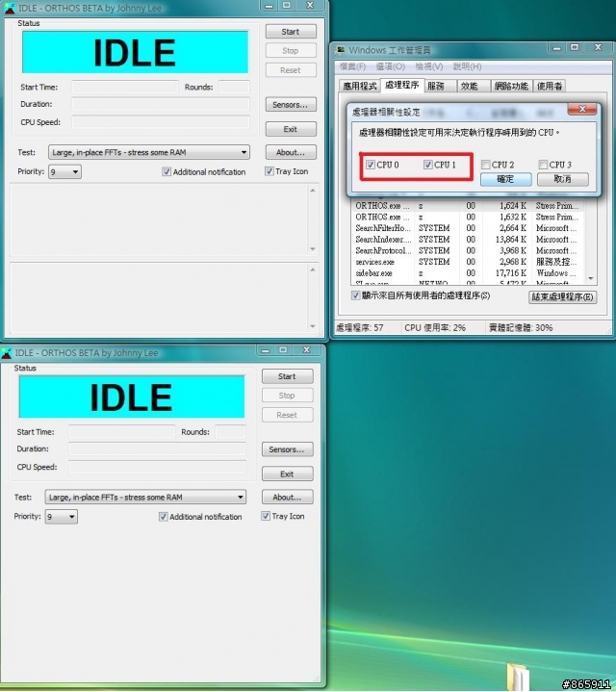Viewport: 616px width, 692px height.
Task: Open Priority dropdown in top ORTHOS window
Action: coord(64,171)
